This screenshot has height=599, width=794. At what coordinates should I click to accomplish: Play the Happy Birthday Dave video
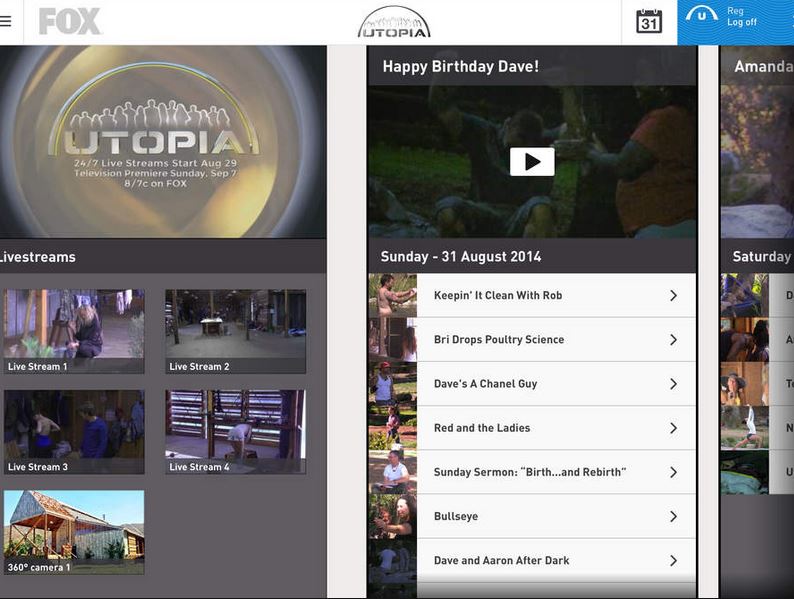pos(532,162)
